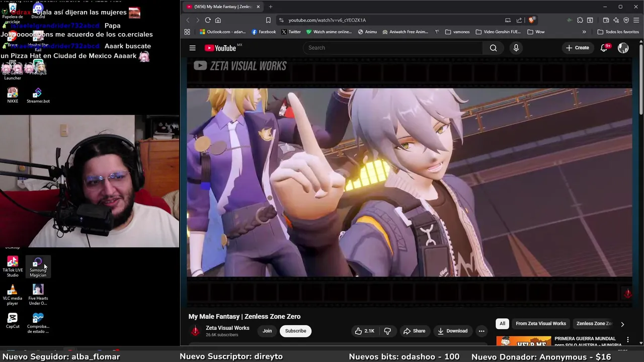Download the video via the Download button

click(452, 331)
